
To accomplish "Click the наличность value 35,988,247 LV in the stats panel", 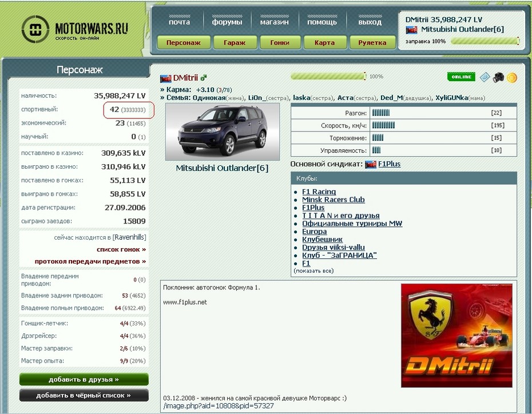I will point(120,96).
